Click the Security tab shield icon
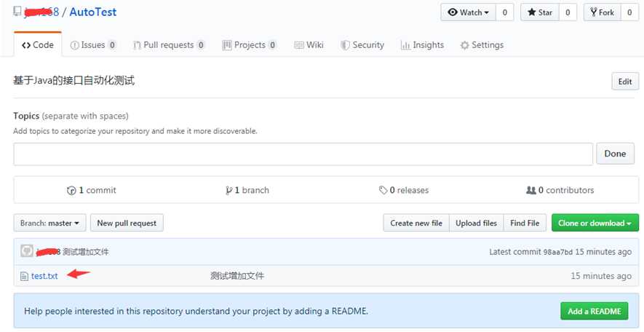The width and height of the screenshot is (644, 332). 345,45
